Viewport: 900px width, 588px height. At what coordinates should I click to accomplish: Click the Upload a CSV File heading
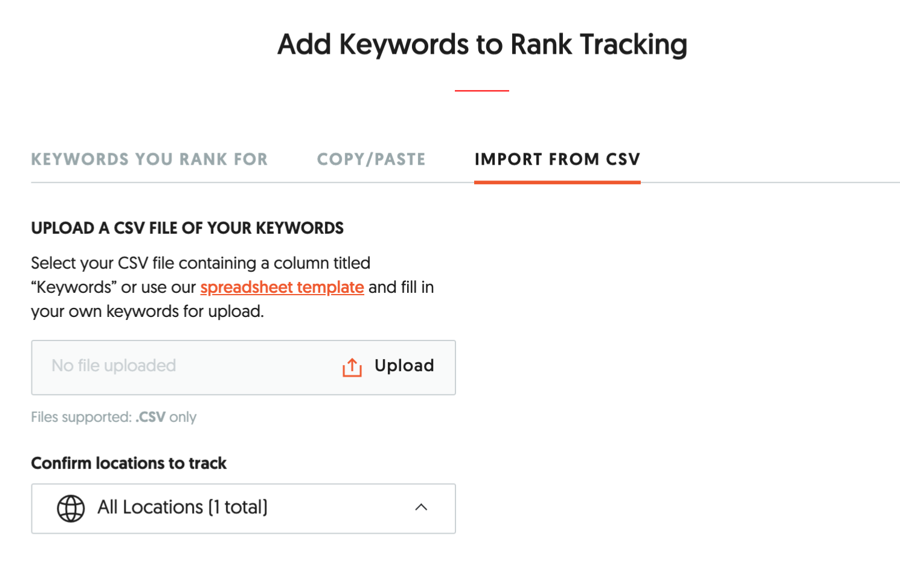(187, 228)
